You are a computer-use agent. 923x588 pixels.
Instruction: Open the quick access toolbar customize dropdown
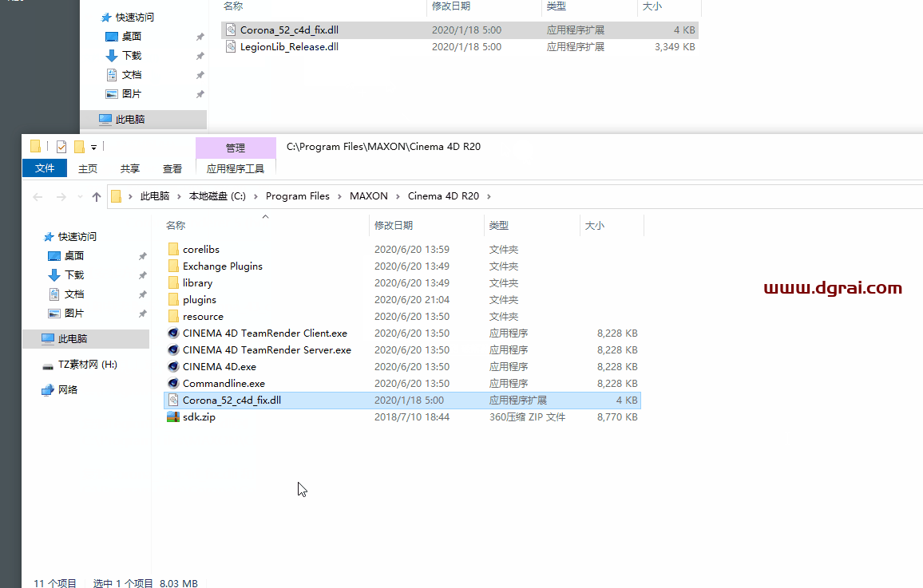pos(93,147)
